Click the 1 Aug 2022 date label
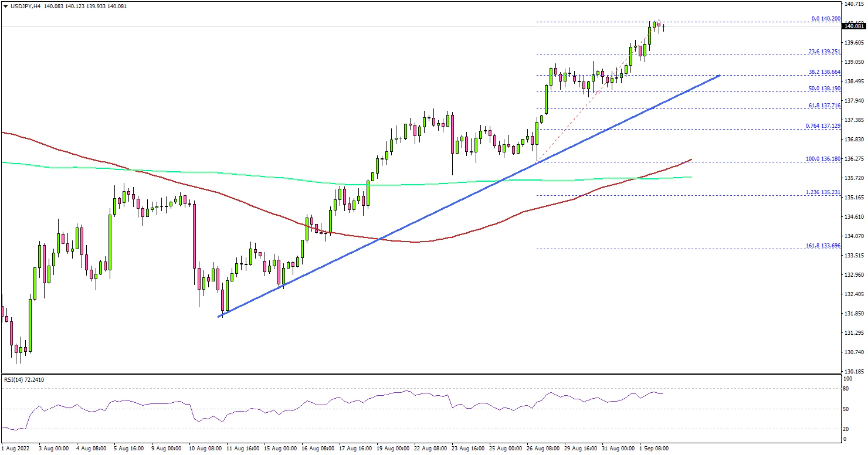This screenshot has width=868, height=455. tap(16, 449)
